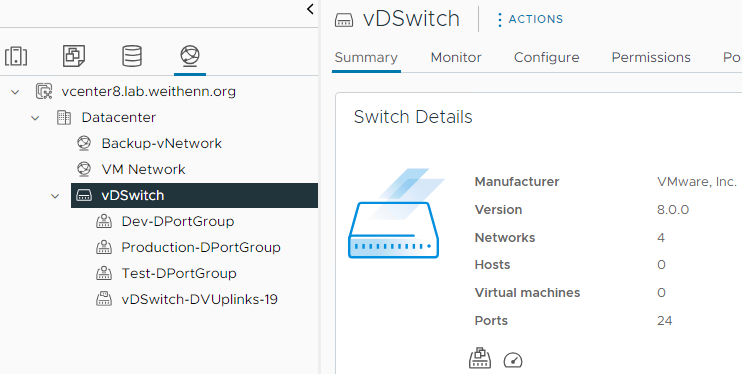
Task: Click the vDSwitch-DVUplinks-19 uplink icon
Action: (x=104, y=300)
